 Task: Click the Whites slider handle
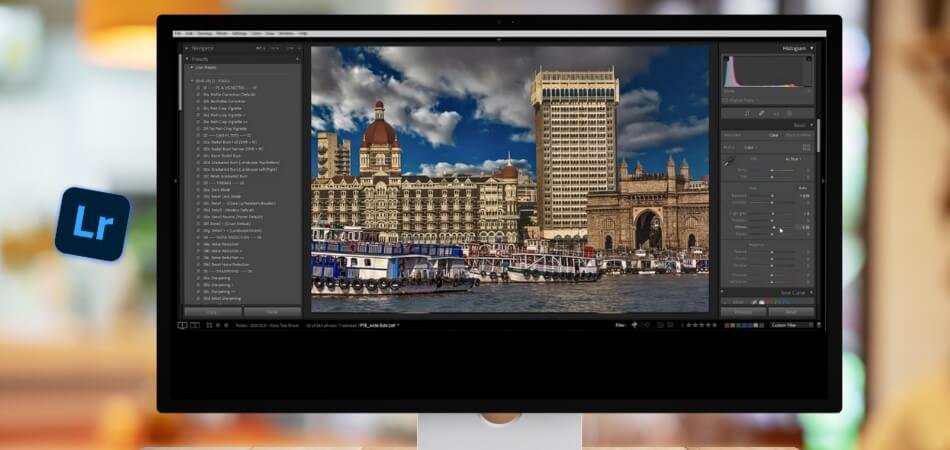774,228
